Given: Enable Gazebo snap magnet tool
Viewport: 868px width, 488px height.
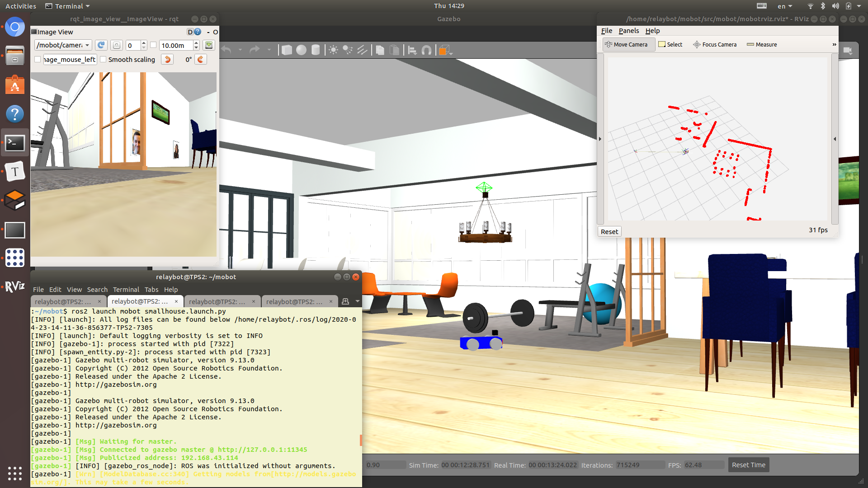Looking at the screenshot, I should [426, 50].
